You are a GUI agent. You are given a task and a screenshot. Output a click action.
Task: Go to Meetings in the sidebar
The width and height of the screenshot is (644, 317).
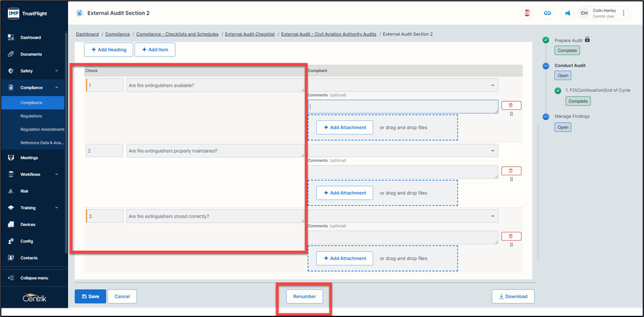point(29,158)
